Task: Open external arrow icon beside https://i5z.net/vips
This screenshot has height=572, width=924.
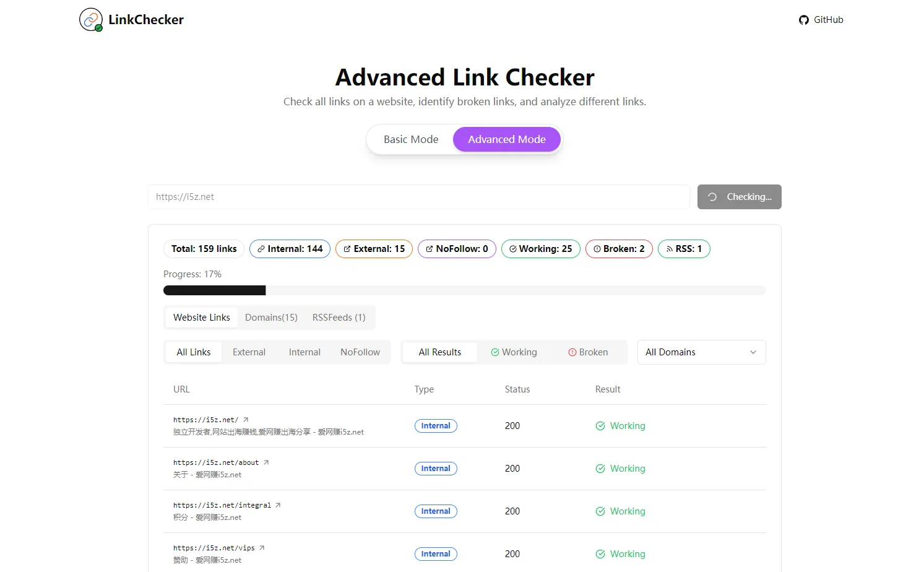Action: click(x=262, y=548)
